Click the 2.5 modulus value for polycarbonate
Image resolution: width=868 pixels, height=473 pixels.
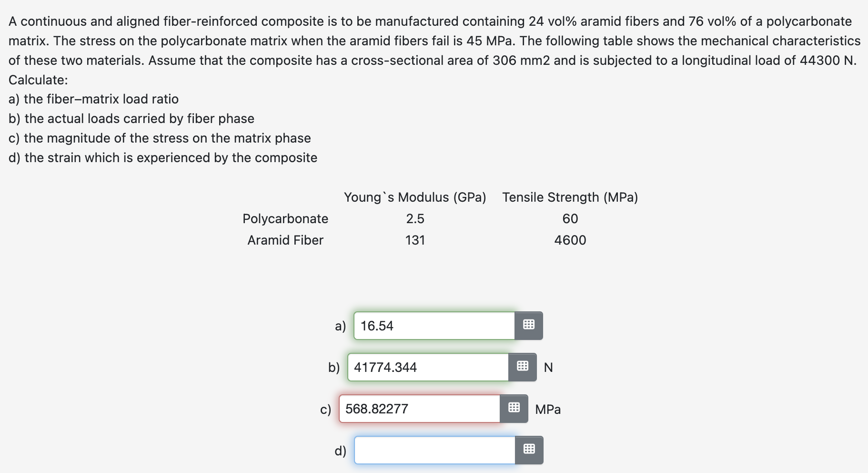tap(415, 219)
